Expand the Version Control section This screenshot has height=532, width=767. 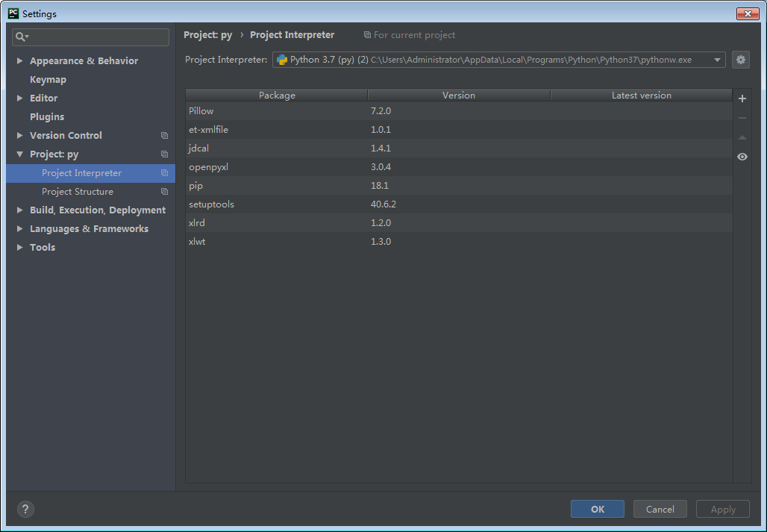coord(19,136)
